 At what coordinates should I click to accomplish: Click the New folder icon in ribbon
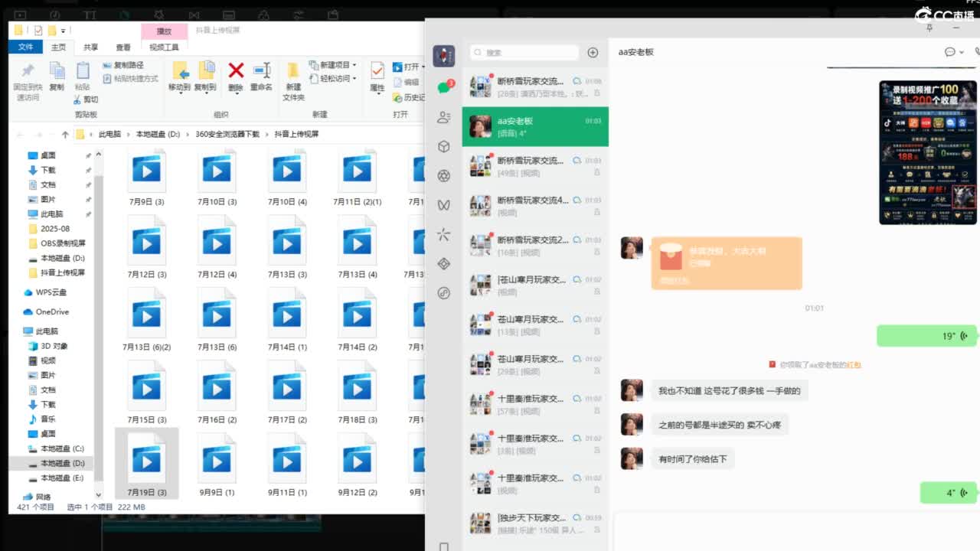pos(293,71)
